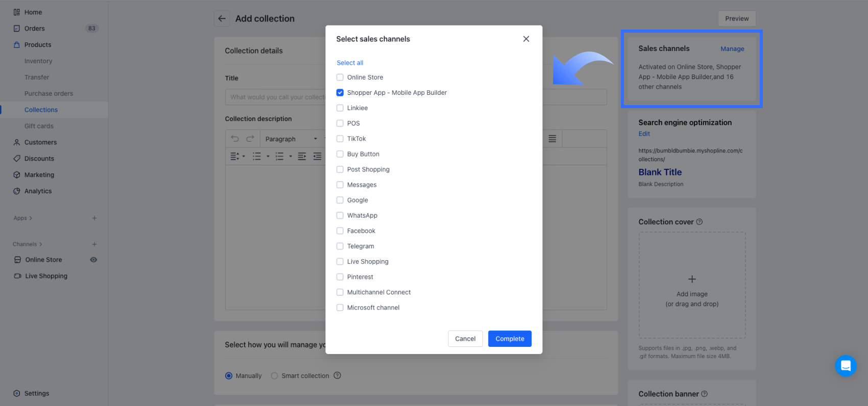Click the undo icon in editor toolbar
Screen dimensions: 868x406
(x=235, y=139)
